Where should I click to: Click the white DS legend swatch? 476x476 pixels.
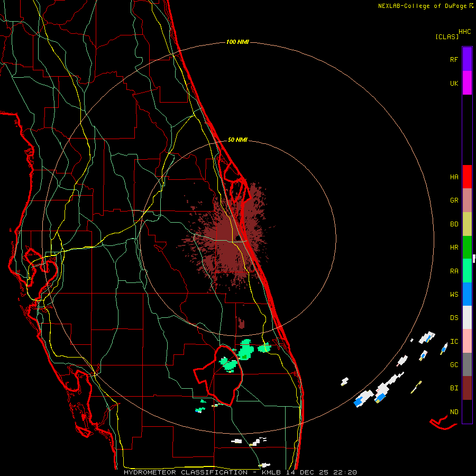tap(467, 317)
